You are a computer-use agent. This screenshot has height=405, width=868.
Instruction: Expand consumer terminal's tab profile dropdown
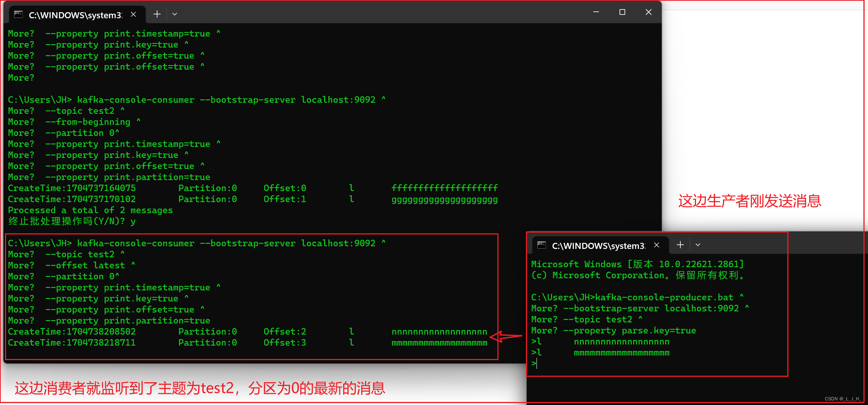pyautogui.click(x=175, y=14)
